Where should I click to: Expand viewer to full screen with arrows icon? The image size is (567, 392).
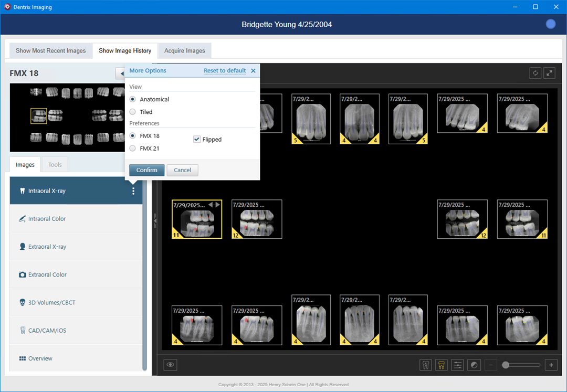coord(549,73)
